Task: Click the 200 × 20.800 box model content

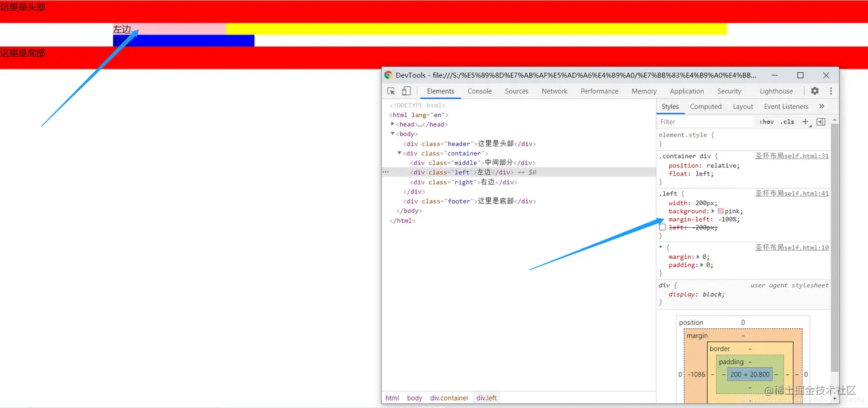Action: (750, 374)
